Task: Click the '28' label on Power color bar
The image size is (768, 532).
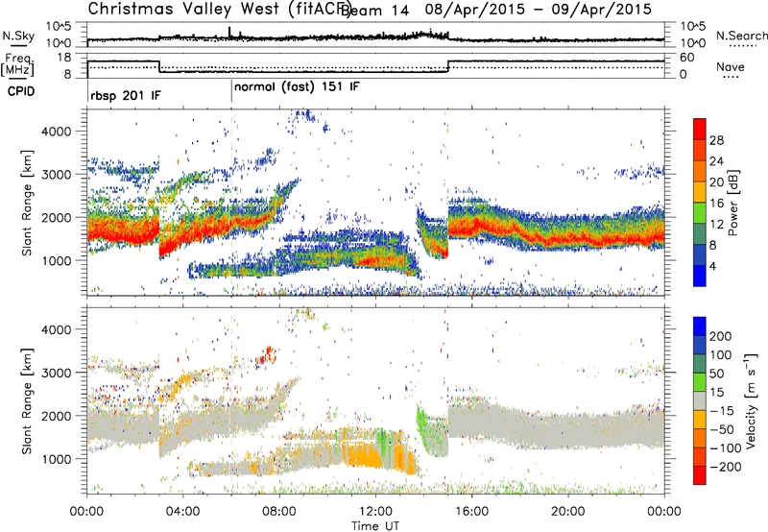Action: [716, 140]
